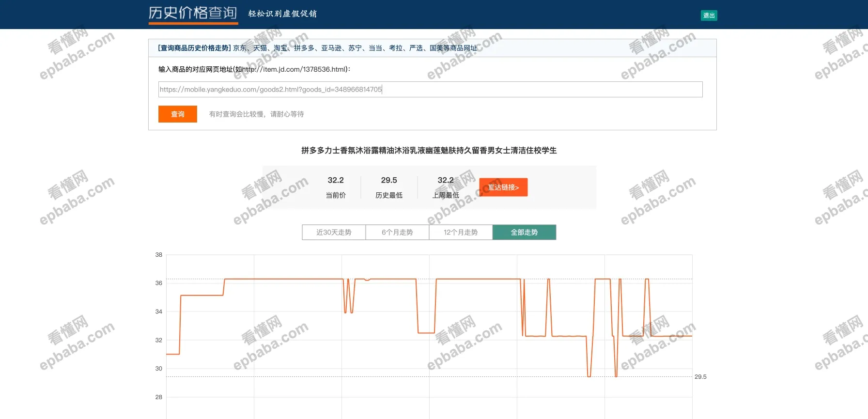Click the 退出 logout button
This screenshot has width=868, height=419.
point(709,16)
